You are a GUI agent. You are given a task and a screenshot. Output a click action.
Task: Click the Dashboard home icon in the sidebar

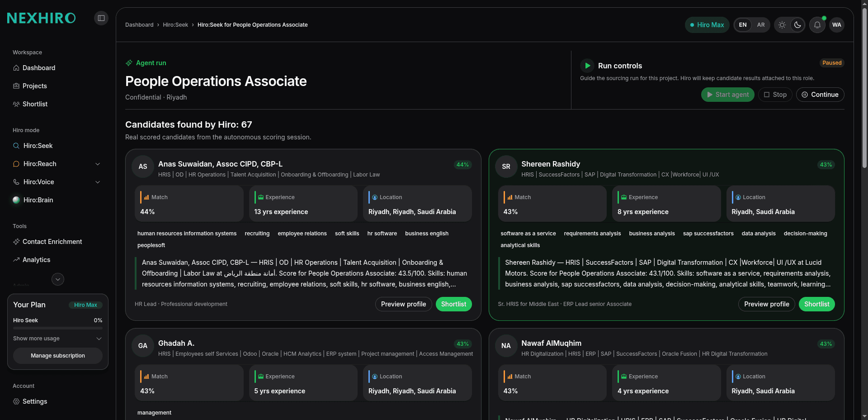click(x=16, y=68)
